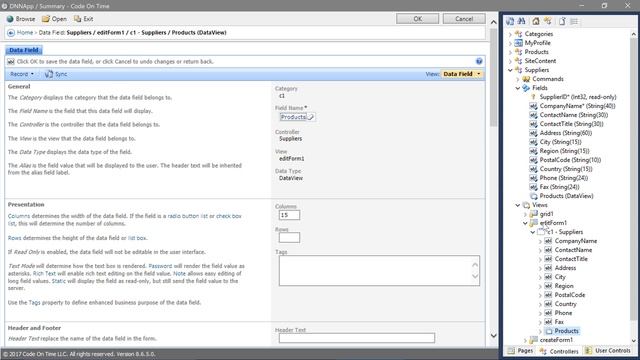Click the Categories controller icon
The height and width of the screenshot is (360, 640).
518,34
